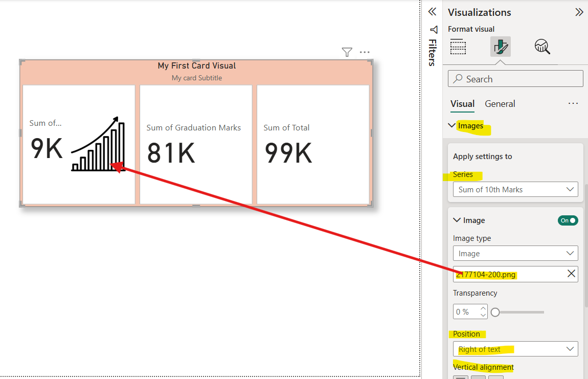
Task: Switch to the General tab
Action: point(500,103)
